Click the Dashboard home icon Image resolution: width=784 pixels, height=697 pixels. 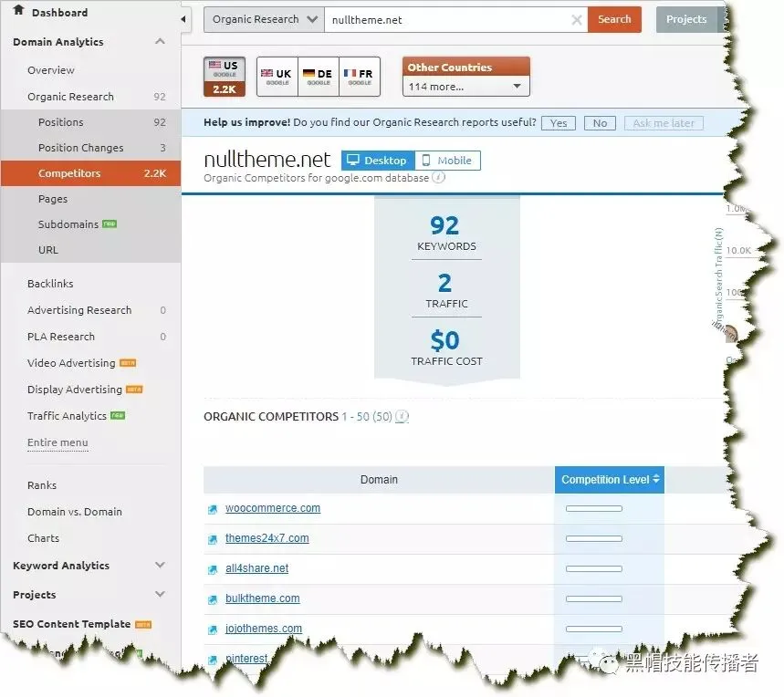tap(18, 10)
